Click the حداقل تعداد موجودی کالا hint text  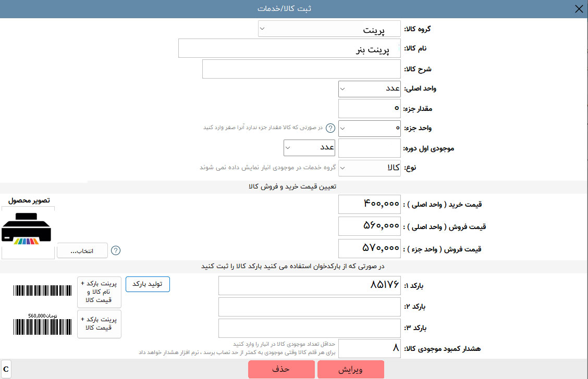point(284,344)
